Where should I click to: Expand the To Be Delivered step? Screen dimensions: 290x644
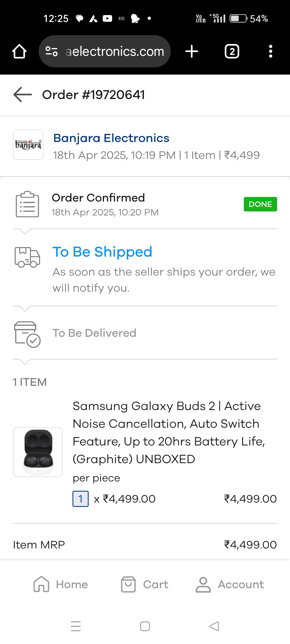pos(94,333)
